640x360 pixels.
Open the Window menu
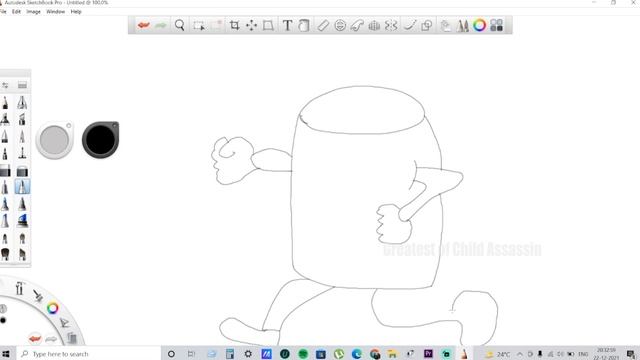(56, 12)
